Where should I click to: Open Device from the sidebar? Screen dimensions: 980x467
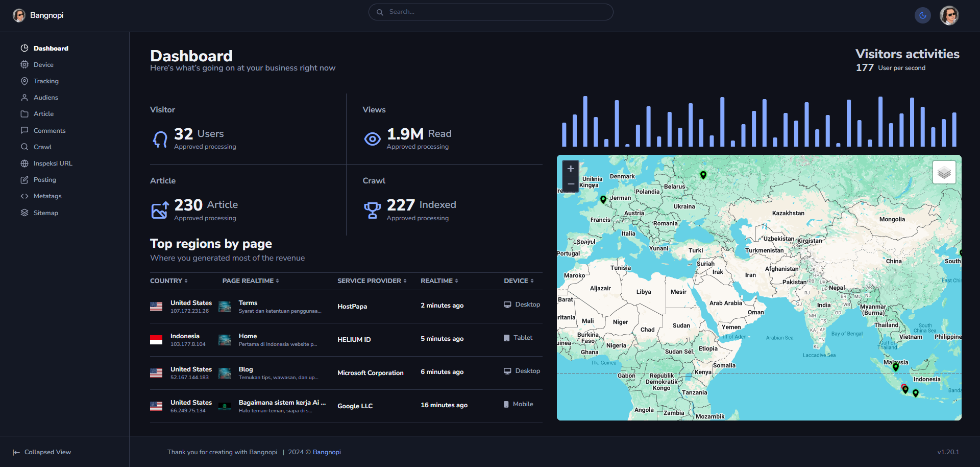pos(43,65)
